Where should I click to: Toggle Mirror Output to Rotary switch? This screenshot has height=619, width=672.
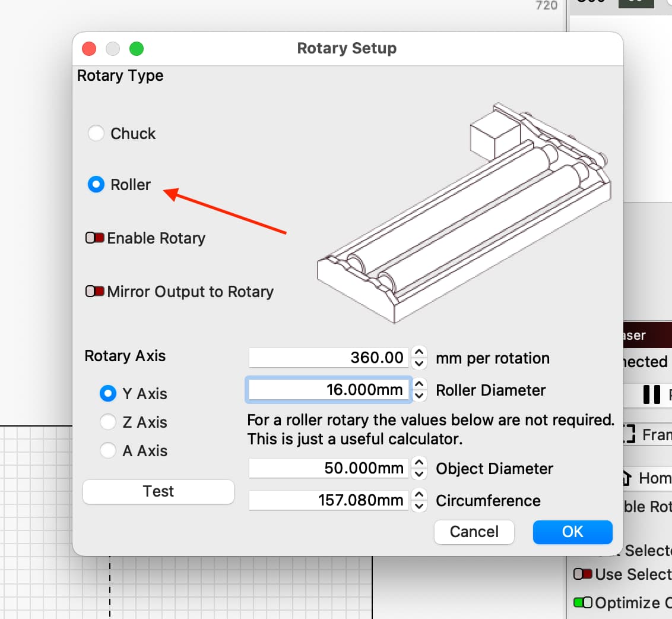coord(95,292)
